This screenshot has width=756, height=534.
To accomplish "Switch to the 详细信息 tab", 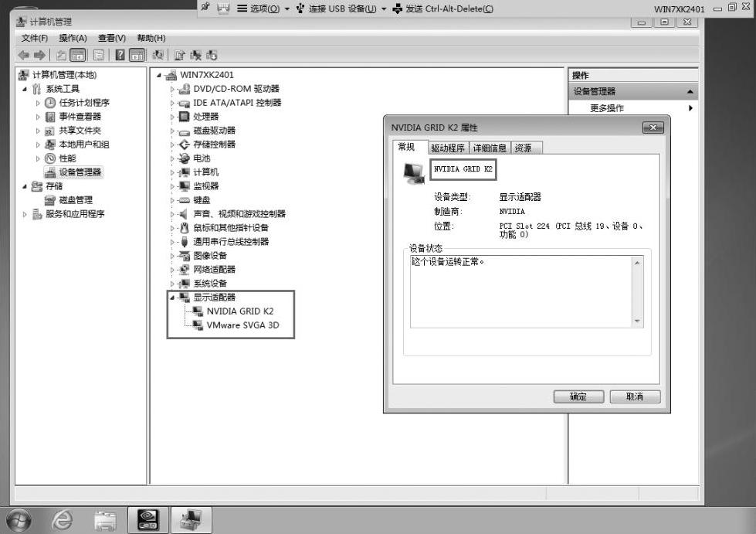I will [490, 148].
